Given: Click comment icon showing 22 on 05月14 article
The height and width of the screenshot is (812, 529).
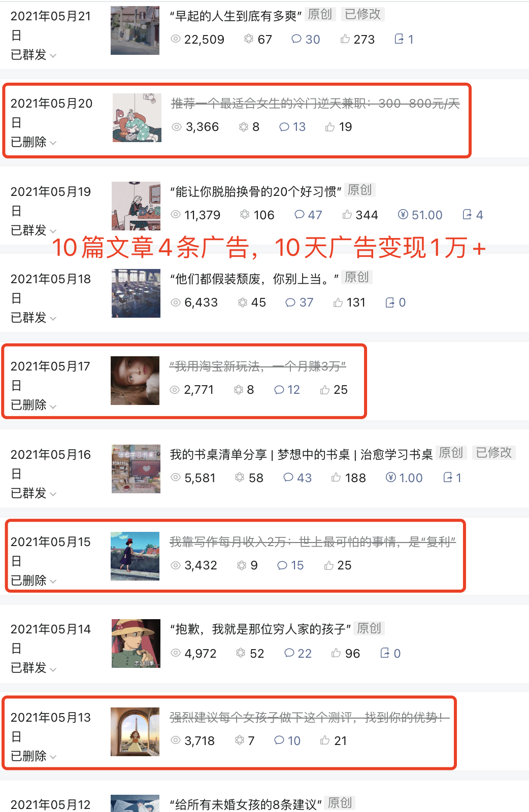Looking at the screenshot, I should tap(289, 653).
